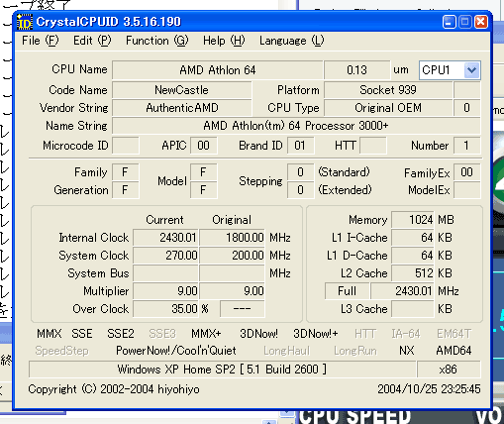Click the Number field value 1
Viewport: 504px width, 424px height.
pos(466,146)
